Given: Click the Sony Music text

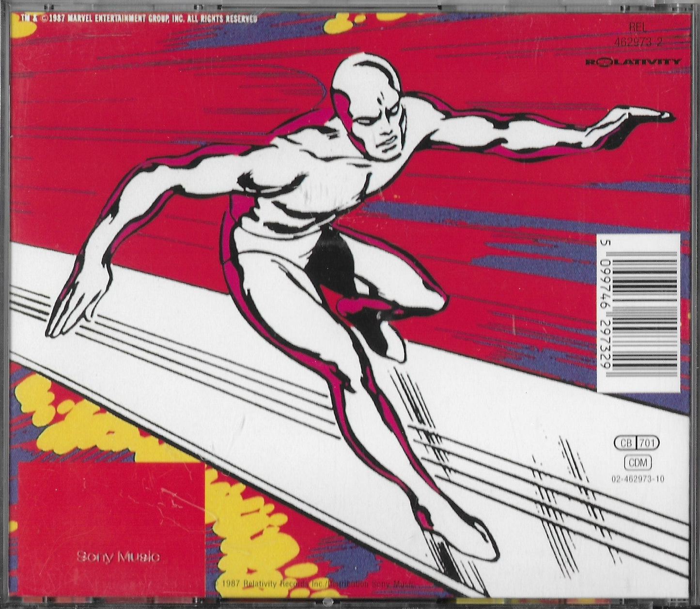Looking at the screenshot, I should [x=118, y=557].
